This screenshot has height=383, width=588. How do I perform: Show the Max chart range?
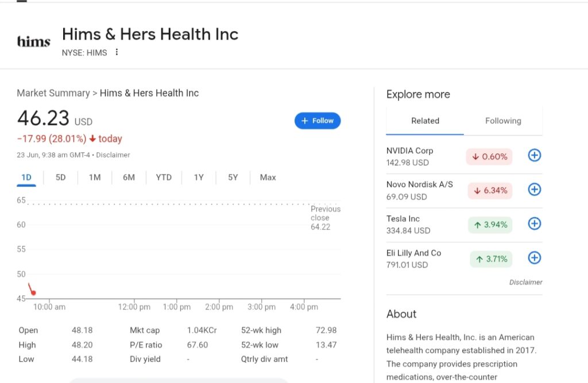(268, 177)
